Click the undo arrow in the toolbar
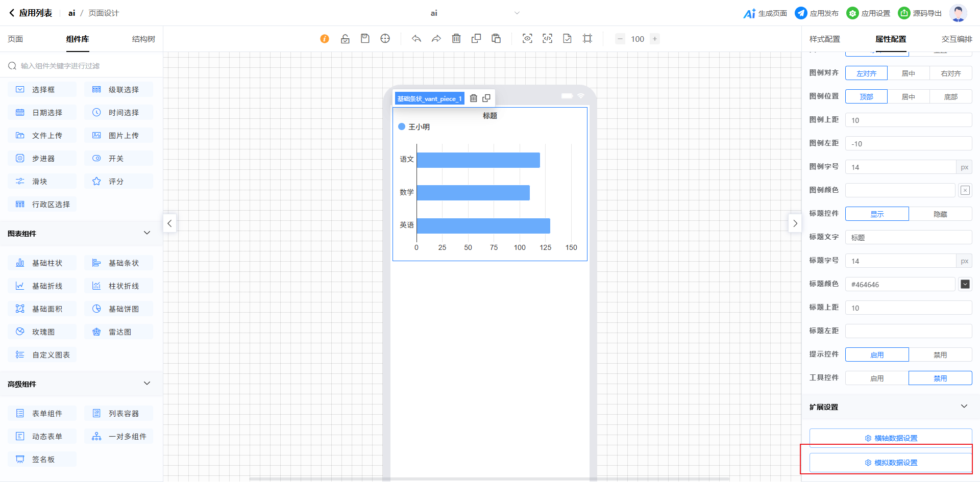The width and height of the screenshot is (980, 482). pos(416,39)
